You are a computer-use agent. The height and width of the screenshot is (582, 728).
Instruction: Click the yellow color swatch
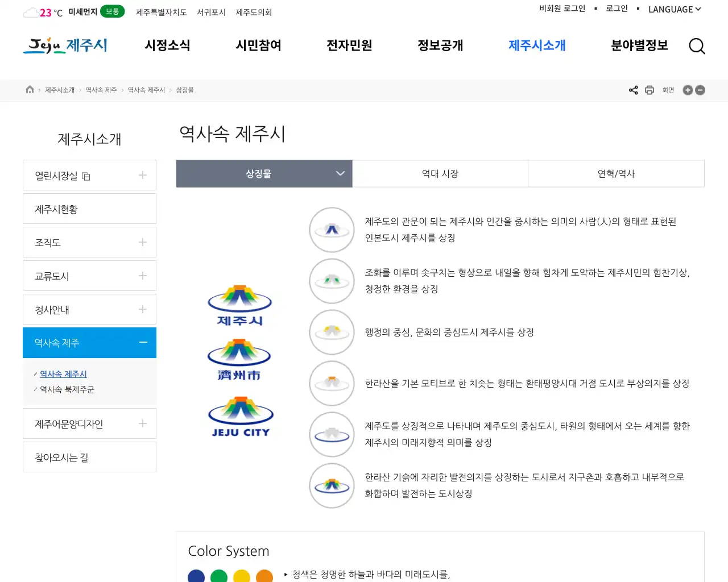(x=242, y=576)
